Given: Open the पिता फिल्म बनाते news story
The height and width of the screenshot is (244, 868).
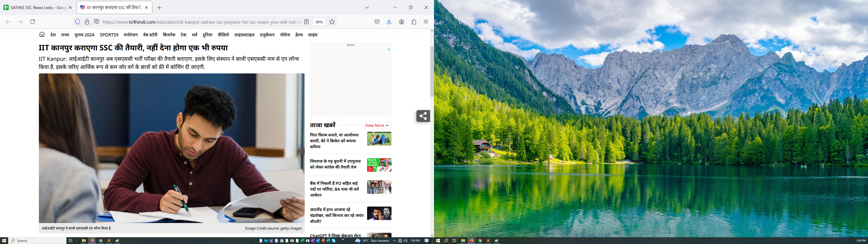Looking at the screenshot, I should click(334, 141).
